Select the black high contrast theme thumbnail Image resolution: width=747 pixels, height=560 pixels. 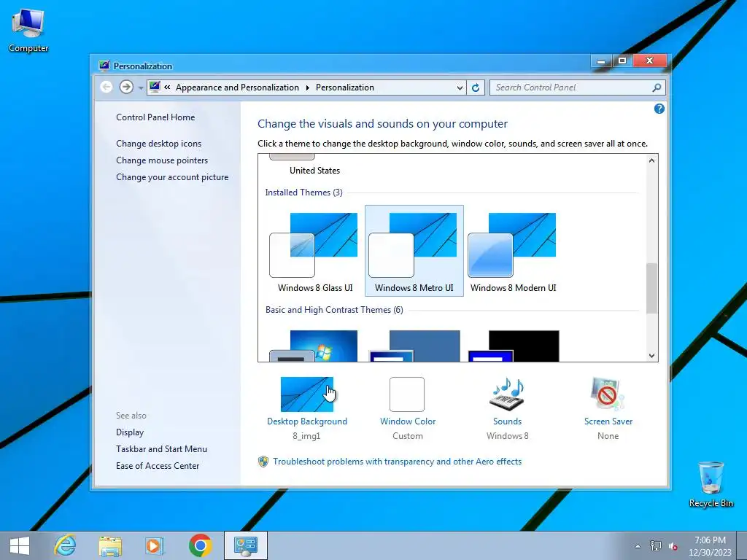[513, 346]
